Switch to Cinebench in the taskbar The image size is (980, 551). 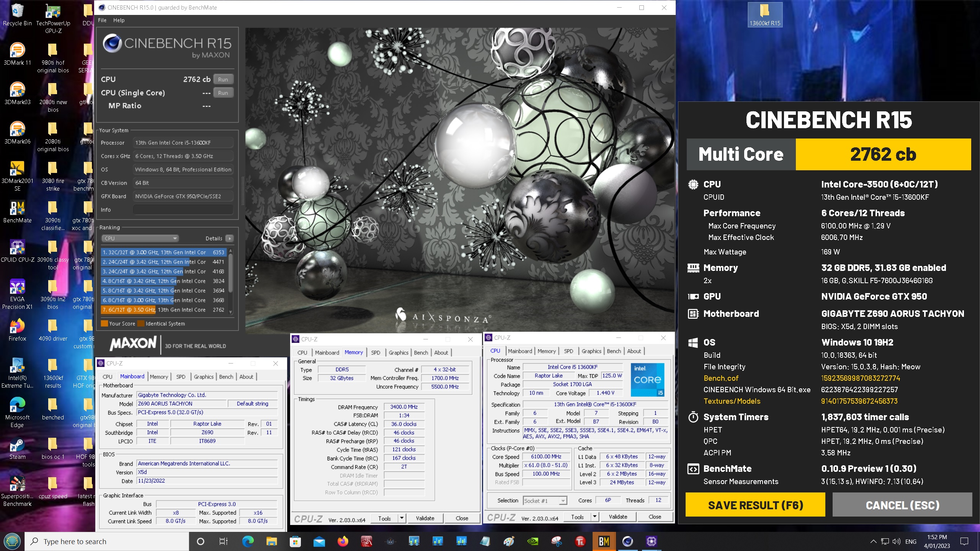click(x=628, y=541)
